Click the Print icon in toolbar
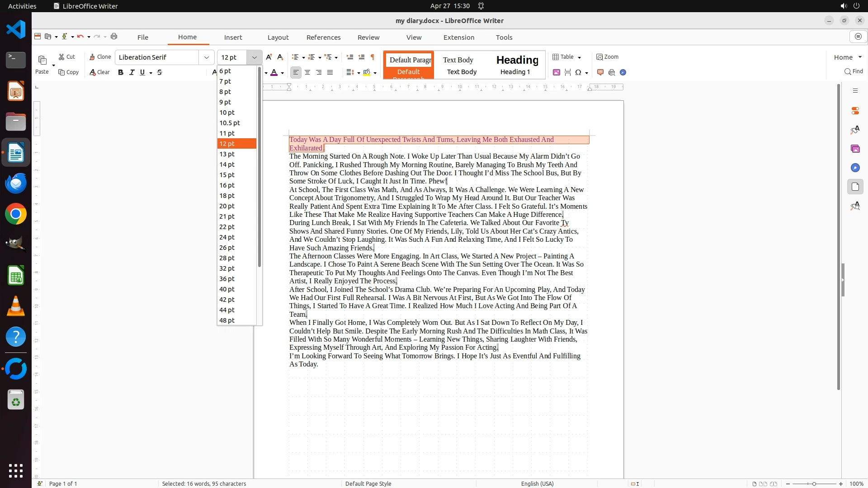 tap(114, 37)
